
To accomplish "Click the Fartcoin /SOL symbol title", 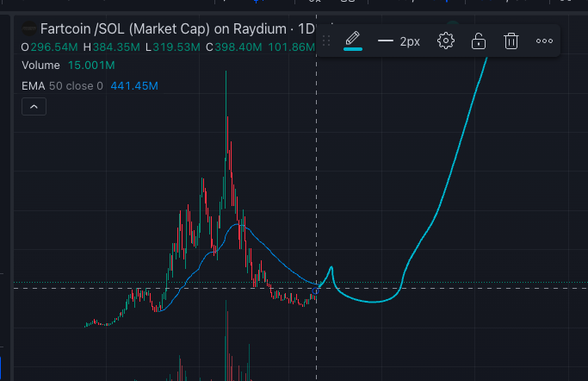I will tap(163, 28).
